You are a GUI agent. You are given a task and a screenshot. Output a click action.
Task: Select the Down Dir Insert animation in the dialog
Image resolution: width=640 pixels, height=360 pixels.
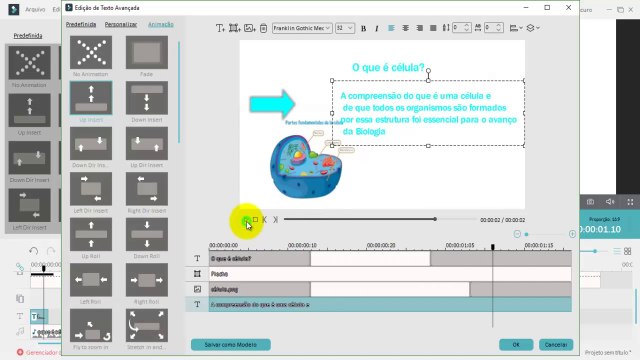(91, 143)
